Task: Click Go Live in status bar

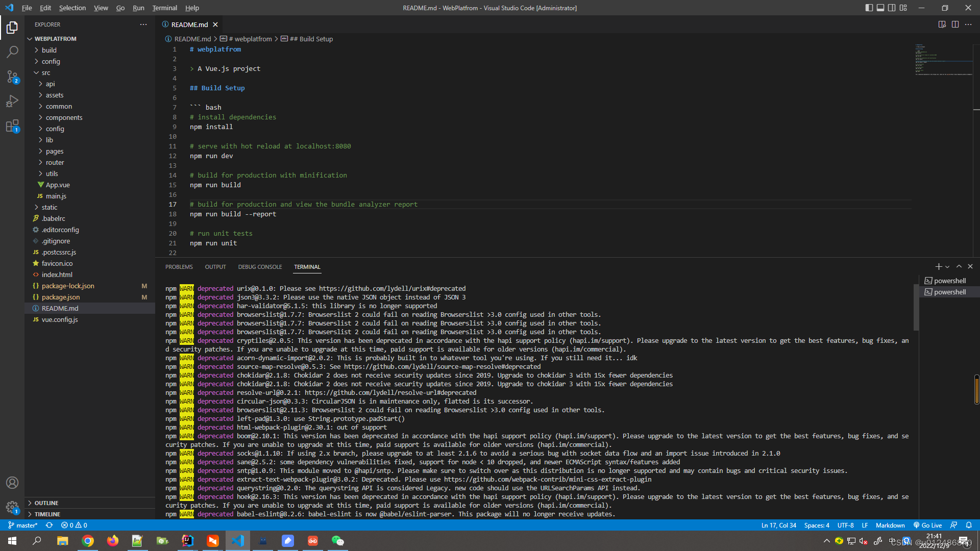Action: click(x=927, y=525)
